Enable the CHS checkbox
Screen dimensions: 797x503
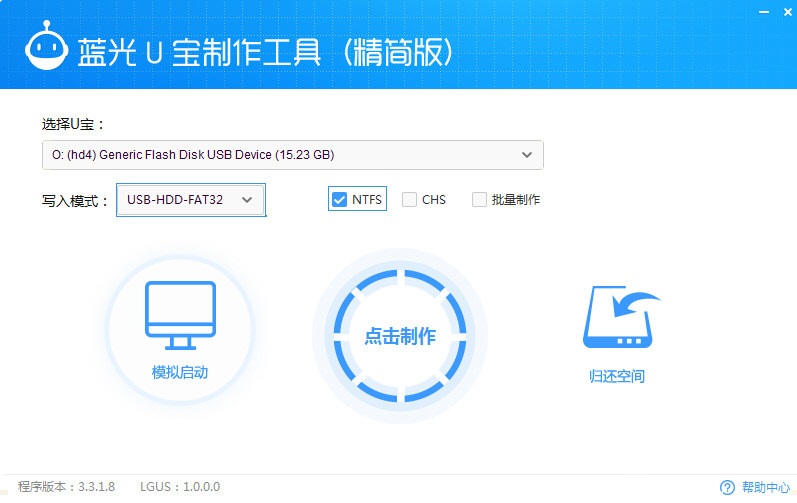(x=409, y=200)
